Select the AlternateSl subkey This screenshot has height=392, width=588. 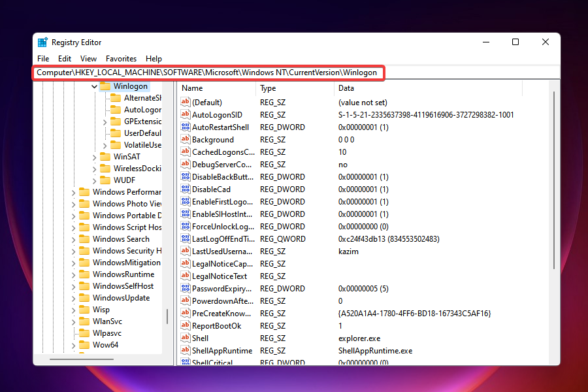pos(142,98)
